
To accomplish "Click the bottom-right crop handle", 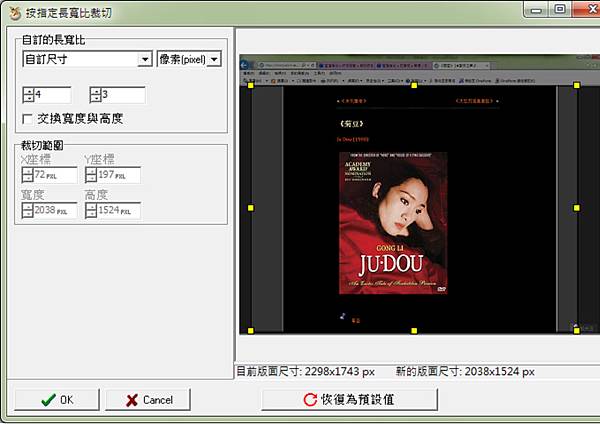I will pyautogui.click(x=577, y=331).
